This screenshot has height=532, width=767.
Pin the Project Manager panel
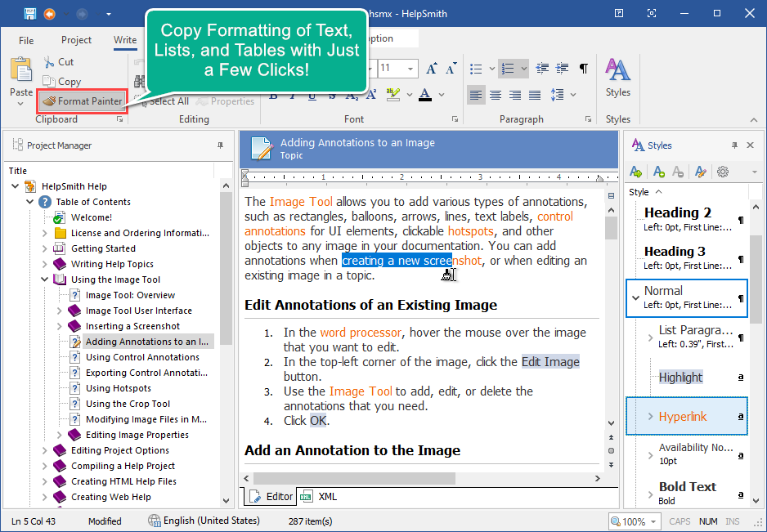220,145
